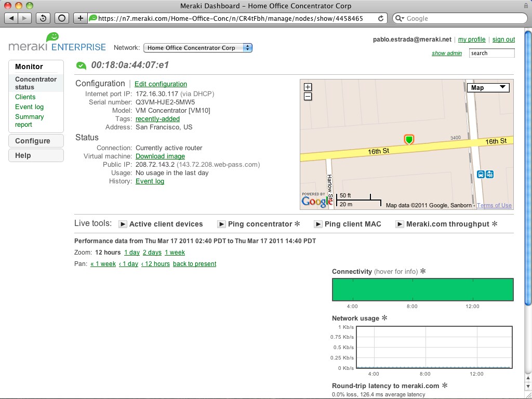Open Event log from Monitor sidebar
The height and width of the screenshot is (399, 532).
[x=29, y=107]
